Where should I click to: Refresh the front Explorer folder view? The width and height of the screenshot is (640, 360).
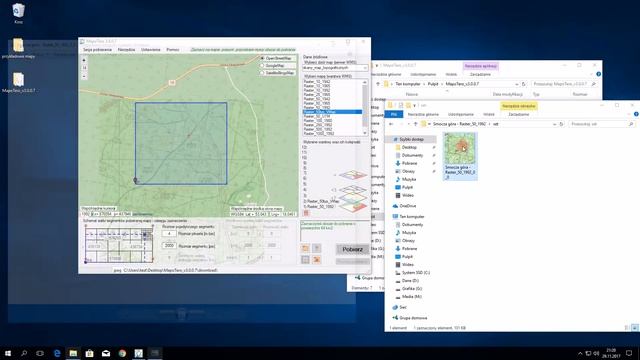(561, 124)
